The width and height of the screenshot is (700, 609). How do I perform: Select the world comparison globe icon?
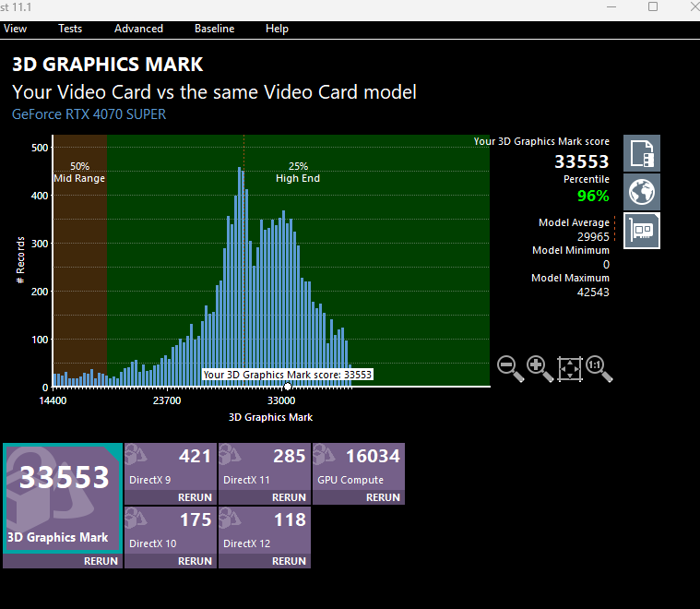click(x=642, y=191)
